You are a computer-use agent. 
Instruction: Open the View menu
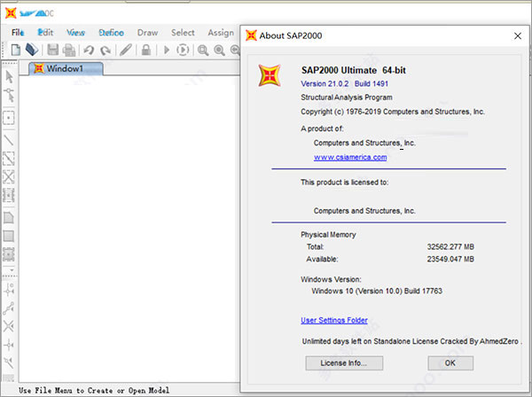pyautogui.click(x=75, y=33)
